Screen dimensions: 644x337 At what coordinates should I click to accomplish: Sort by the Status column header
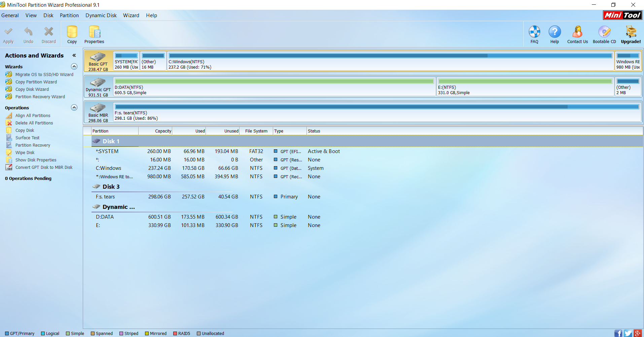pyautogui.click(x=474, y=131)
